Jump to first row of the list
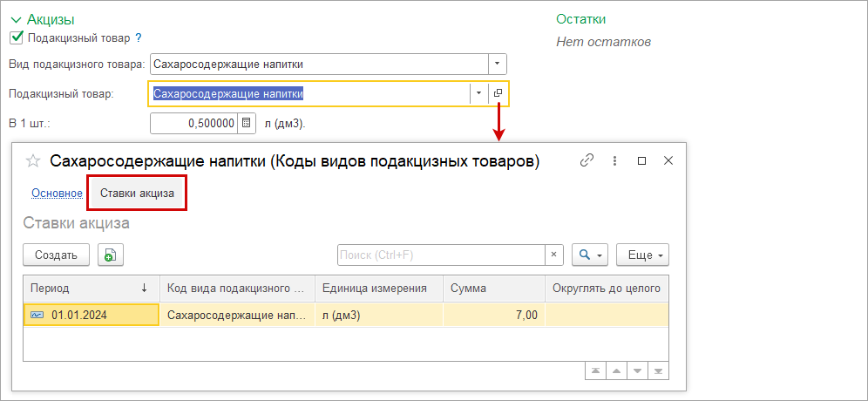Viewport: 868px width, 401px height. [595, 370]
